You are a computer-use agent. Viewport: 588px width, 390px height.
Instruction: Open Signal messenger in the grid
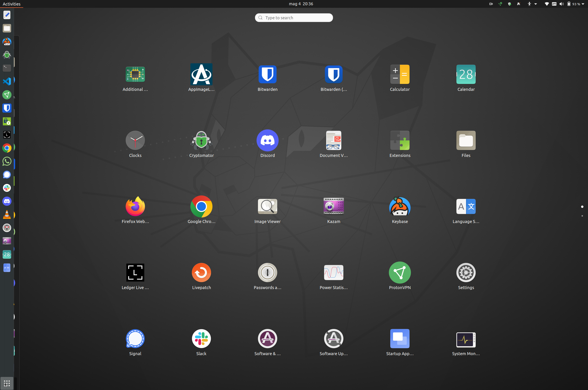(x=135, y=339)
